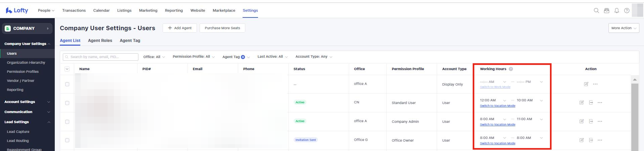Click the Add Agent button
The width and height of the screenshot is (644, 151).
(180, 28)
